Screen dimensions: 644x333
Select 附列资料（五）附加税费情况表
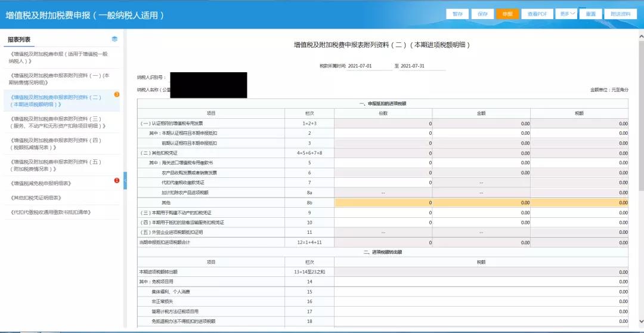point(58,165)
